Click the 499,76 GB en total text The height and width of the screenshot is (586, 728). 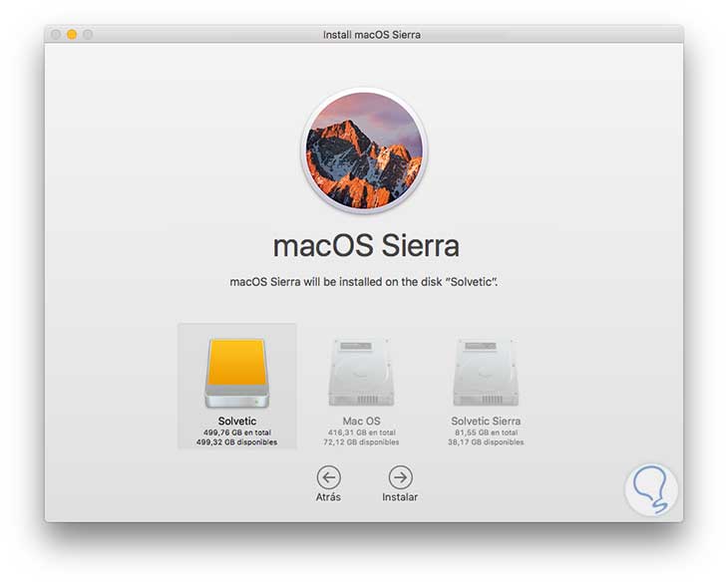pyautogui.click(x=237, y=433)
